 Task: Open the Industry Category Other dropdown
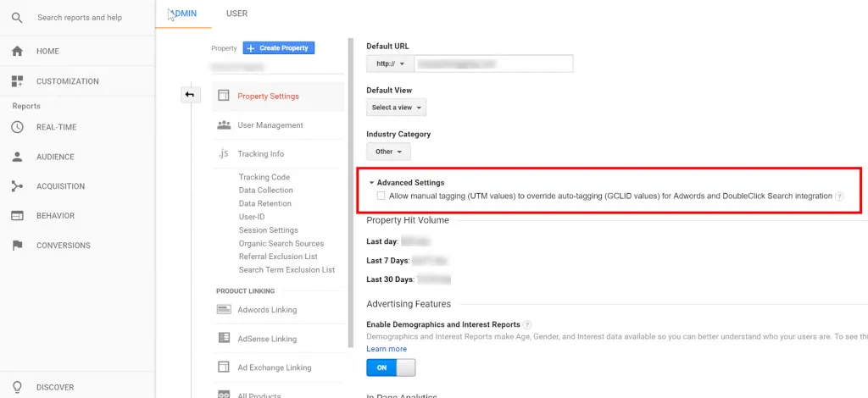pyautogui.click(x=388, y=152)
